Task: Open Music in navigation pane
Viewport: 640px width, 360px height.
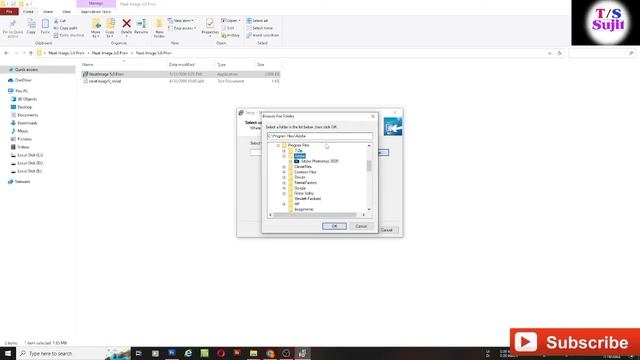Action: pos(22,131)
